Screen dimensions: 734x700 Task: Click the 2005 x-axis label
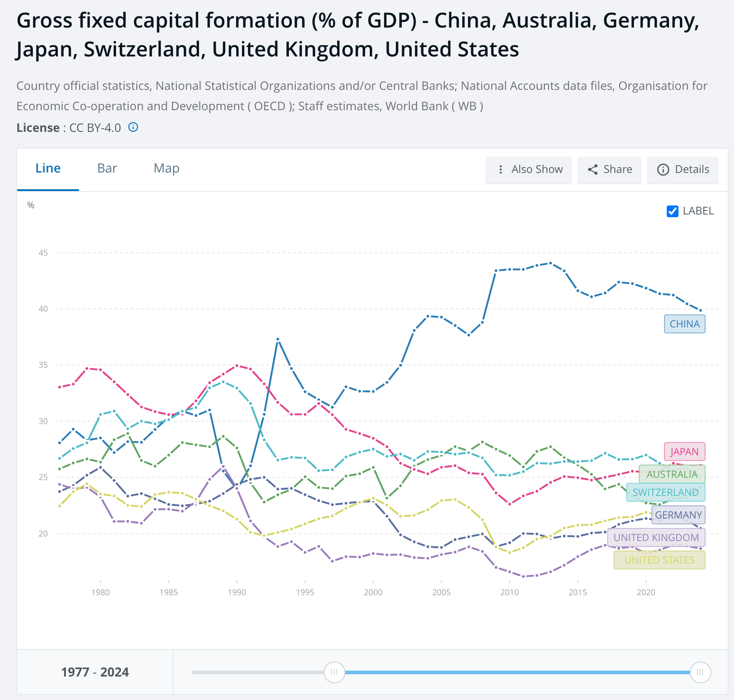[x=441, y=592]
